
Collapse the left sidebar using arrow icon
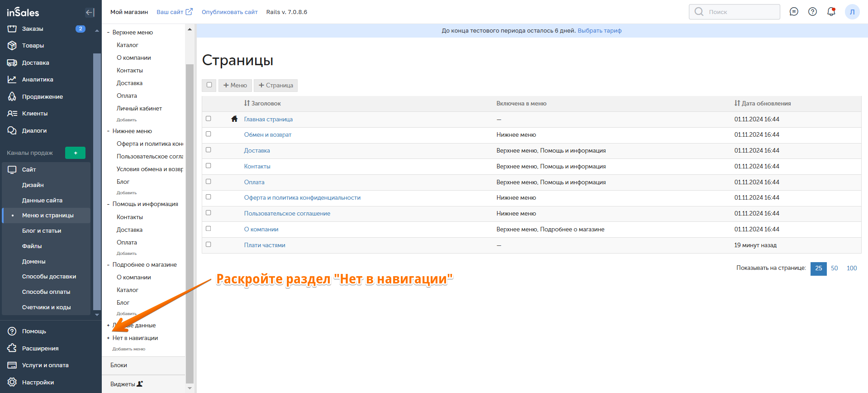pyautogui.click(x=90, y=12)
